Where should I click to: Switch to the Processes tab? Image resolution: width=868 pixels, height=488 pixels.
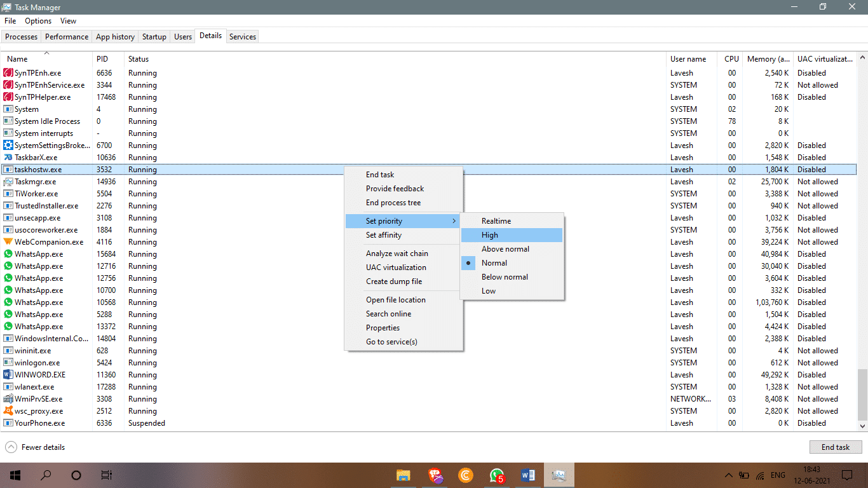point(22,37)
